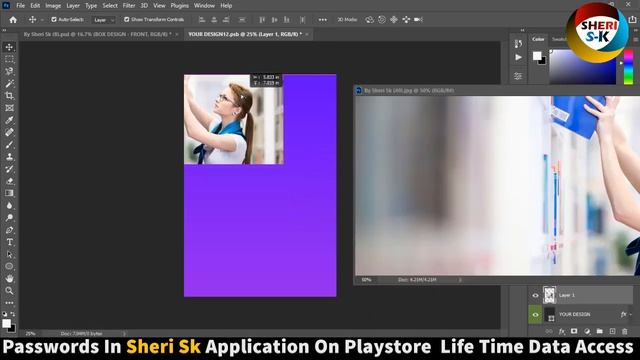Select the Blur tool
The width and height of the screenshot is (640, 360).
tap(9, 205)
